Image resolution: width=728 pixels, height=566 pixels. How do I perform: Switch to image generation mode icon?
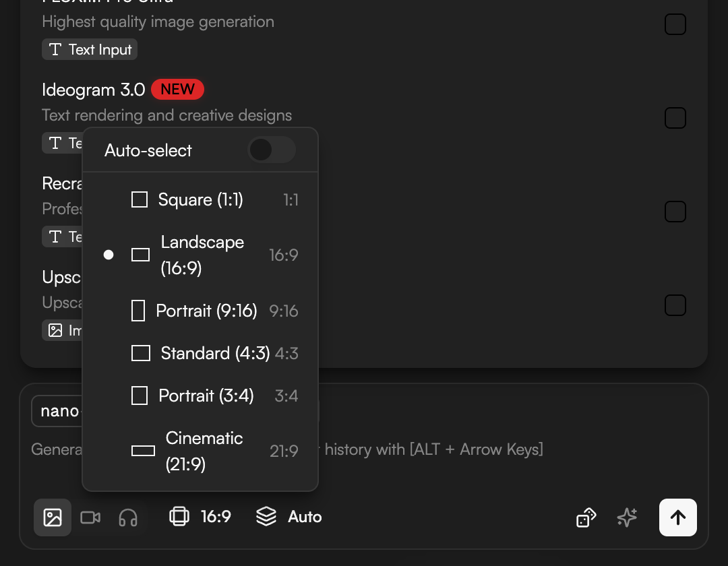coord(53,517)
